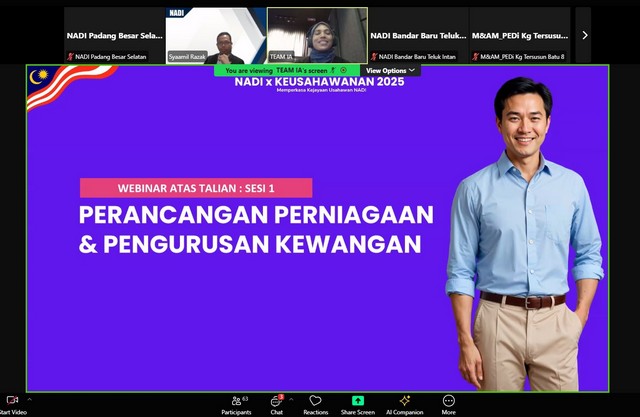Select the M&AM_PEDi Kg Tersusun tile

coord(520,35)
